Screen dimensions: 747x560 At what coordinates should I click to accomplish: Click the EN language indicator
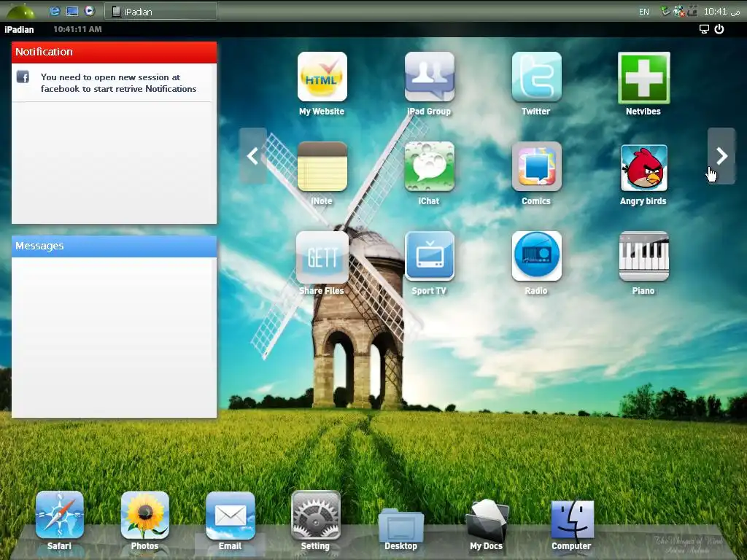tap(643, 12)
